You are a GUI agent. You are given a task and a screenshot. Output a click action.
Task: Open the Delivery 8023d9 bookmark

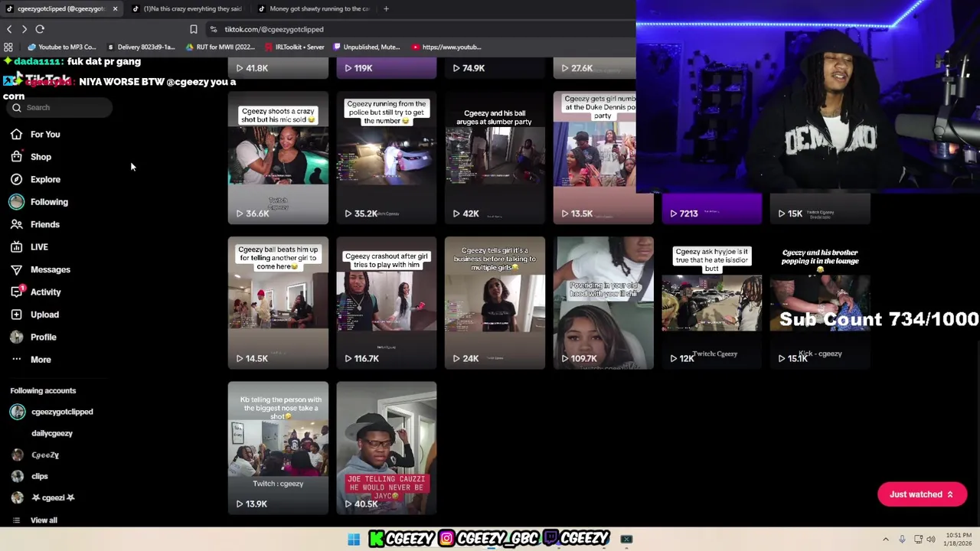coord(141,47)
